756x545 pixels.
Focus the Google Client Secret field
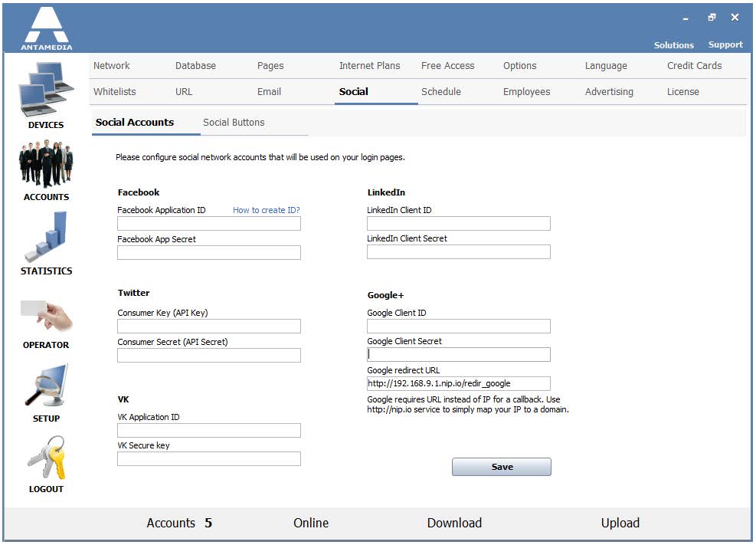click(459, 354)
